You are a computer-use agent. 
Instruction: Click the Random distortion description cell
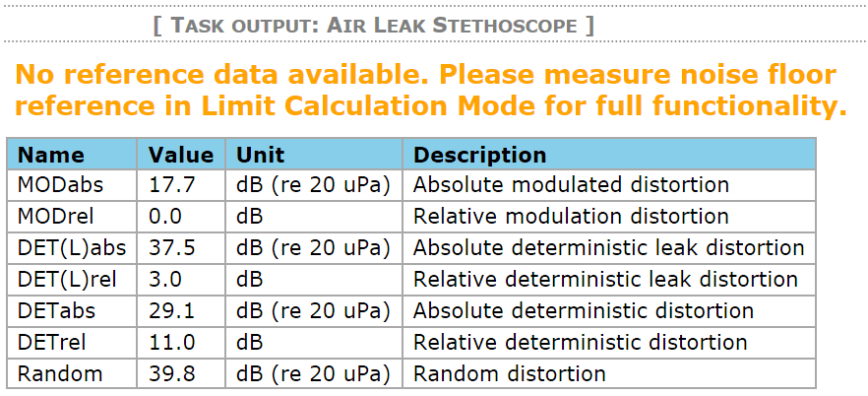coord(609,374)
